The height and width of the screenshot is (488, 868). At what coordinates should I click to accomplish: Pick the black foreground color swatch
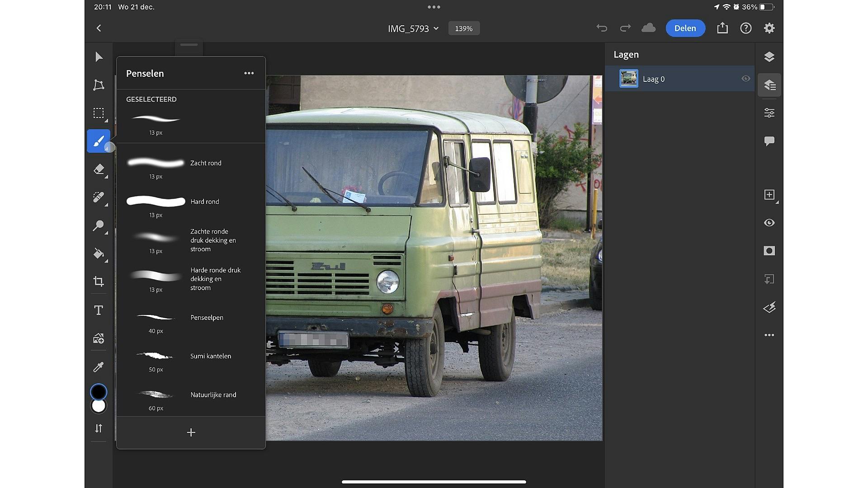pyautogui.click(x=99, y=391)
